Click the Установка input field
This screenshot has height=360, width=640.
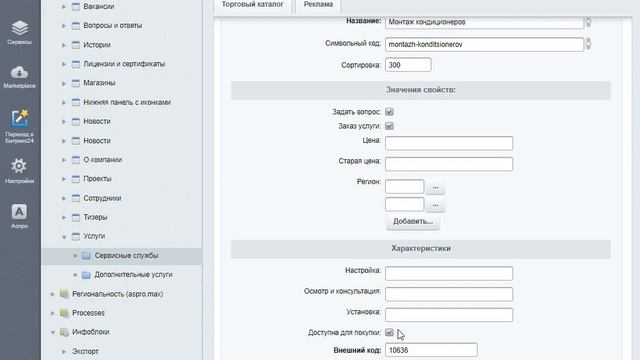449,315
